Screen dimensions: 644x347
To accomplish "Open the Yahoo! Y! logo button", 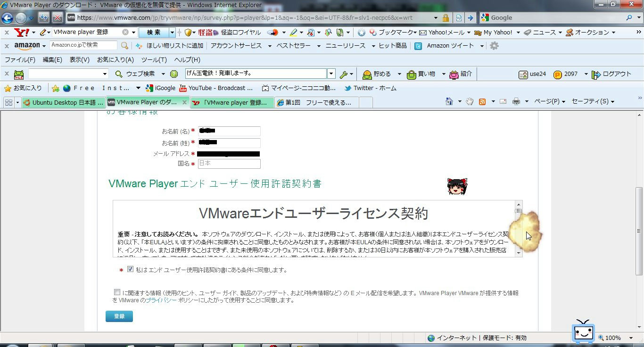I will coord(22,32).
